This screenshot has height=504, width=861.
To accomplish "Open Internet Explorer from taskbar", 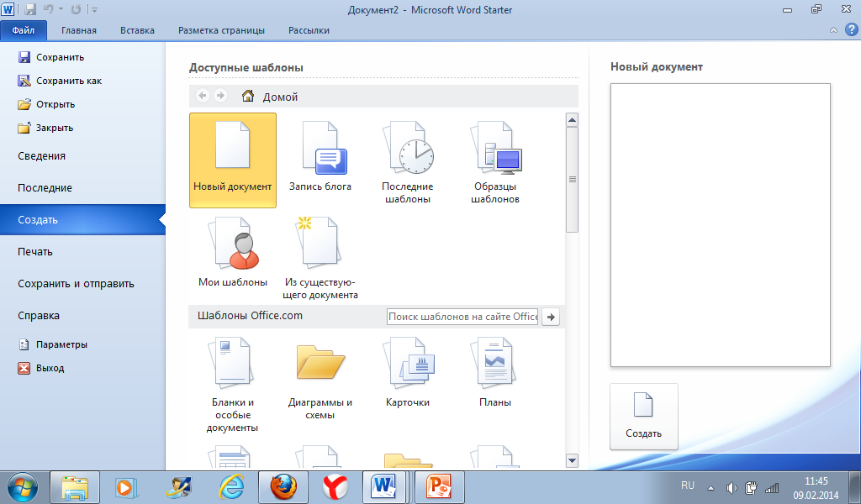I will tap(231, 487).
